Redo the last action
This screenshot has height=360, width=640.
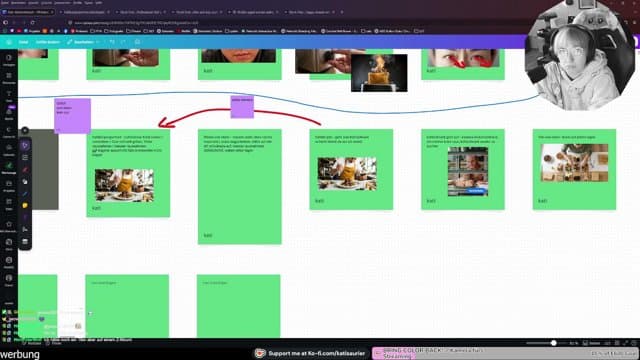tap(123, 42)
